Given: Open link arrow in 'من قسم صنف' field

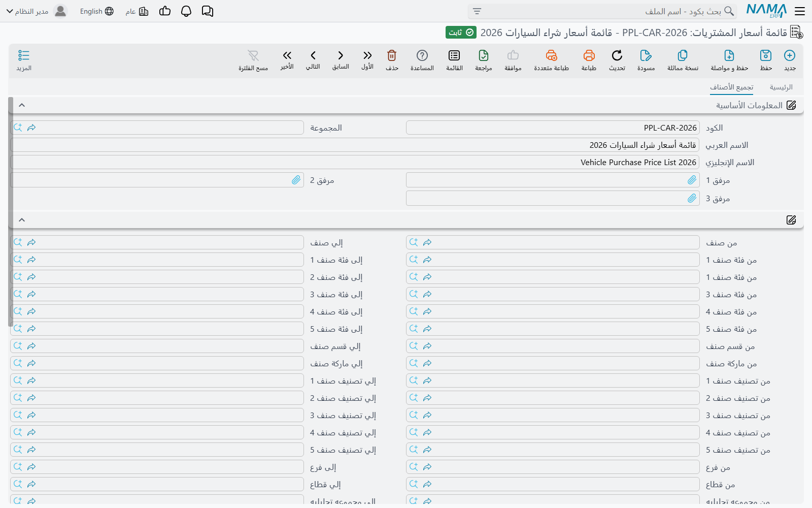Looking at the screenshot, I should pos(427,346).
